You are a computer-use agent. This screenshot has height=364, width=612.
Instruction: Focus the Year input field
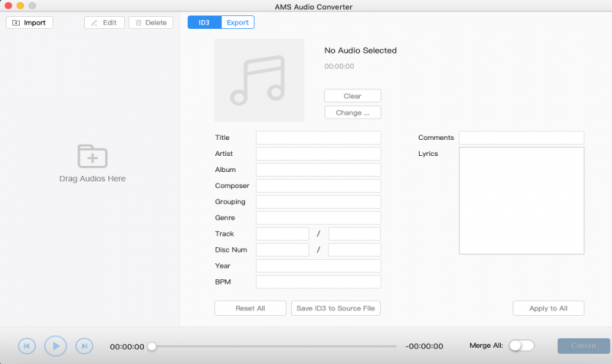tap(318, 266)
